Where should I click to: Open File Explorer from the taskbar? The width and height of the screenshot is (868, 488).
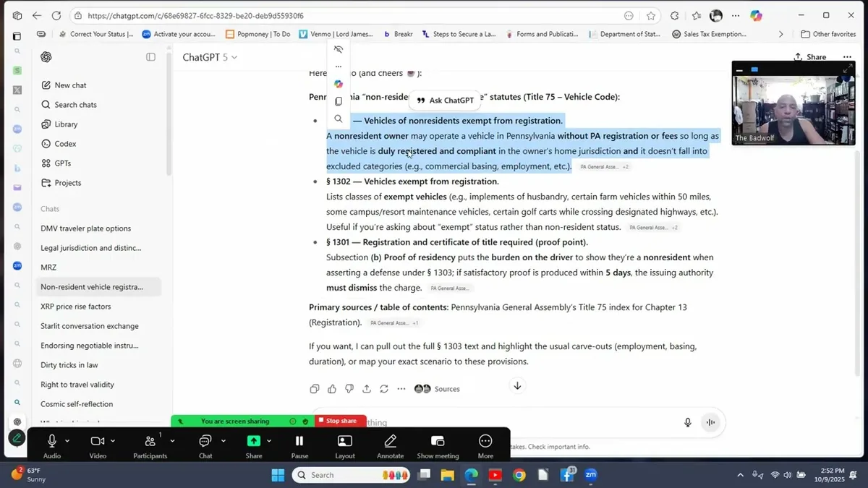coord(448,475)
